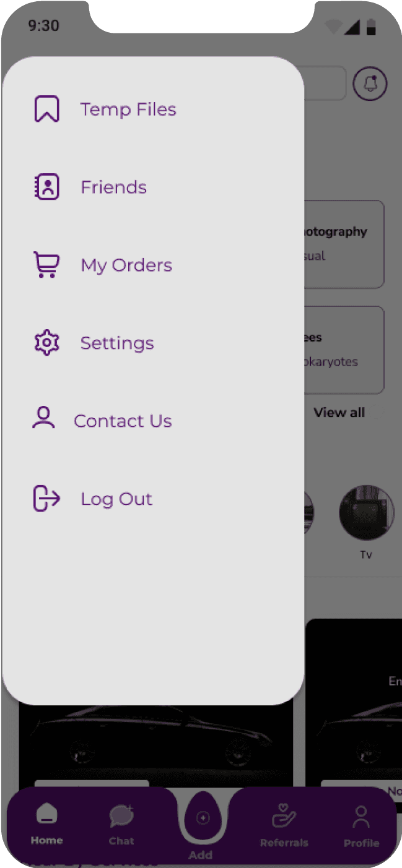Select Contact Us label
The width and height of the screenshot is (402, 868).
123,421
